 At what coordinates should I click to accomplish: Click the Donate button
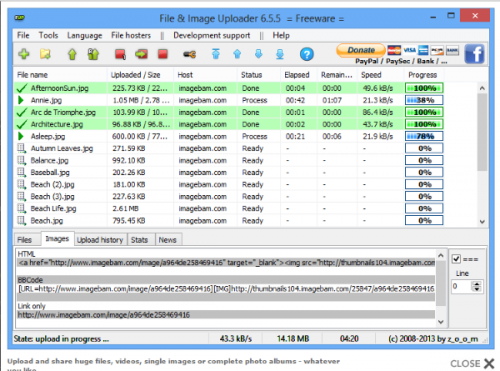[361, 50]
